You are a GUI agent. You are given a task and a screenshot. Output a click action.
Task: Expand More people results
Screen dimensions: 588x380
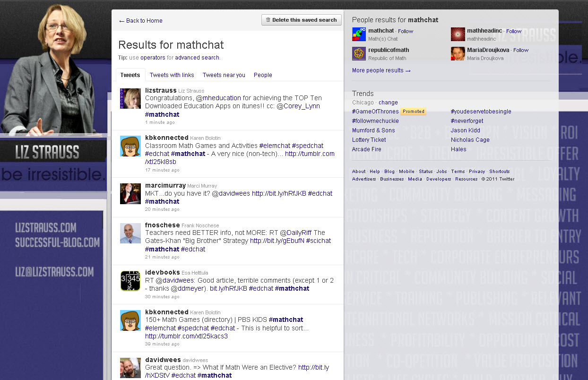[381, 70]
